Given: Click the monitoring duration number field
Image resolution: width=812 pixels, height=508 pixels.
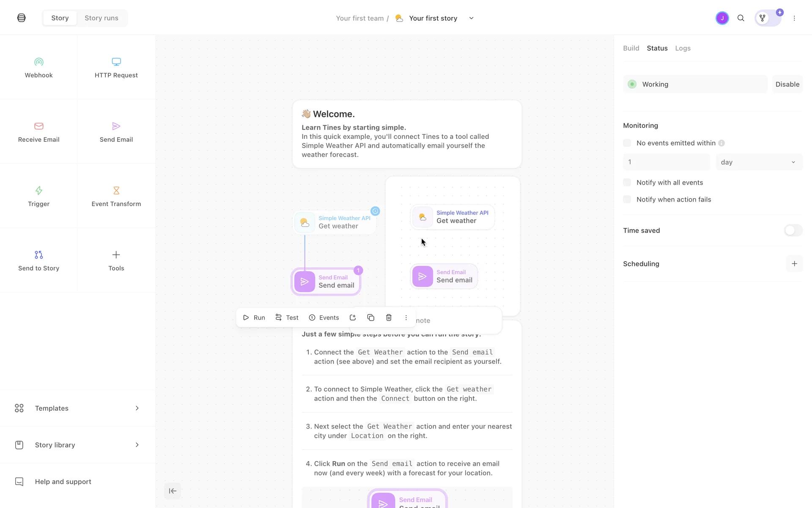Looking at the screenshot, I should [666, 162].
